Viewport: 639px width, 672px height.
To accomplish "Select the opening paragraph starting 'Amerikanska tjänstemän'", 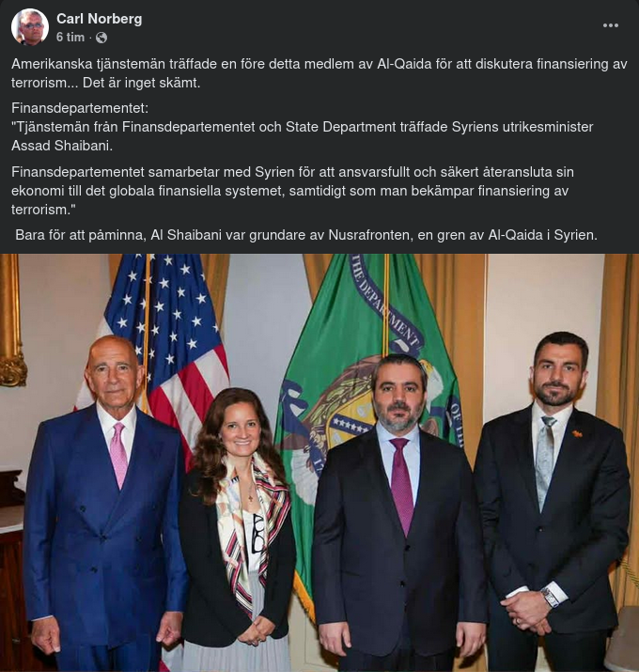I will pyautogui.click(x=319, y=73).
